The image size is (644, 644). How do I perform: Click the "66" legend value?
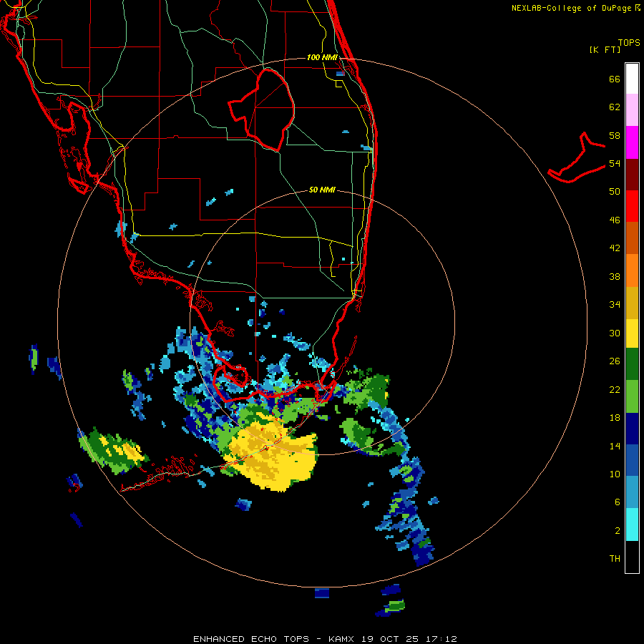point(615,79)
